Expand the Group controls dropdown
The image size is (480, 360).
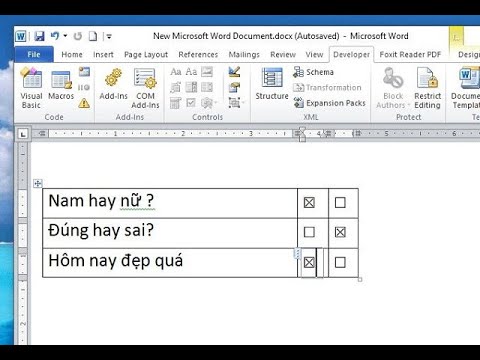(x=235, y=103)
